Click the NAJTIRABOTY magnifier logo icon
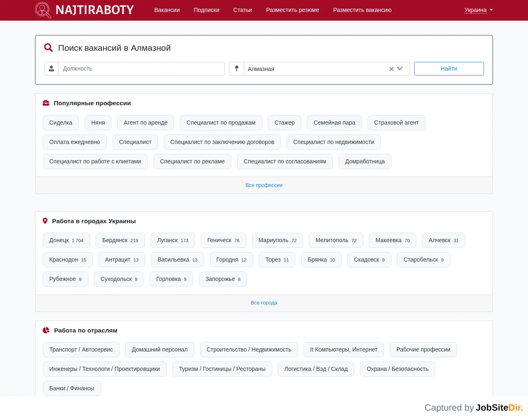The width and height of the screenshot is (528, 420). pyautogui.click(x=43, y=10)
